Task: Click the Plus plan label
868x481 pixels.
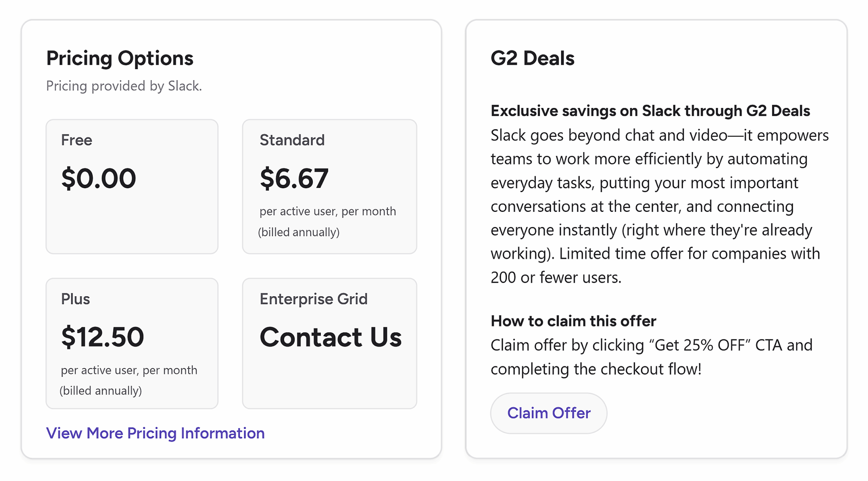Action: coord(75,298)
